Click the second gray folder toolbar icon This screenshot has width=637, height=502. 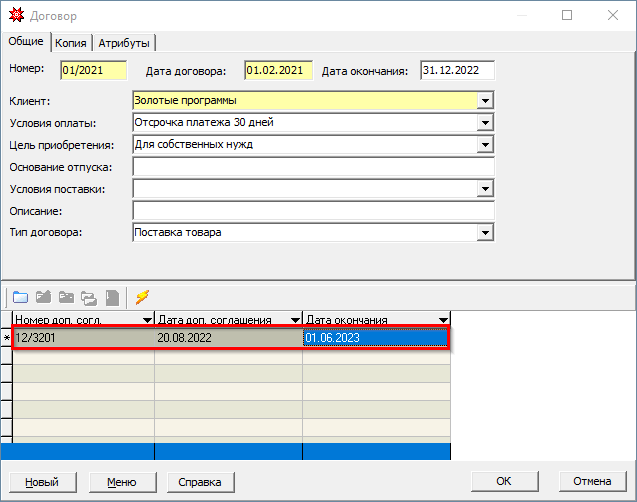pyautogui.click(x=43, y=297)
